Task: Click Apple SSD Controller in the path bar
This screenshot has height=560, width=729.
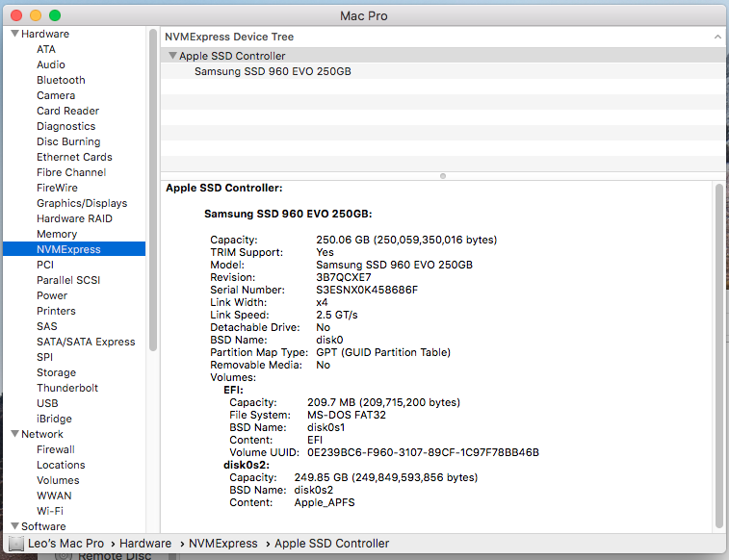Action: 331,544
